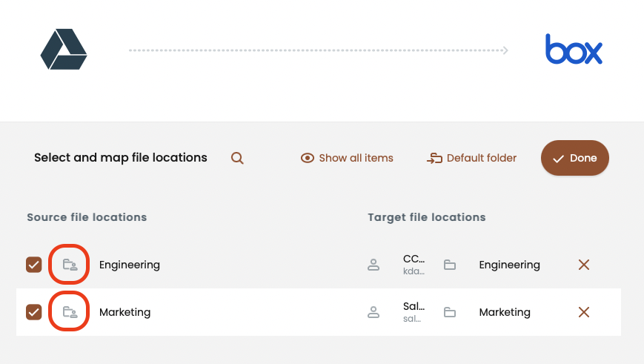Toggle Show all items eye icon

[x=308, y=158]
